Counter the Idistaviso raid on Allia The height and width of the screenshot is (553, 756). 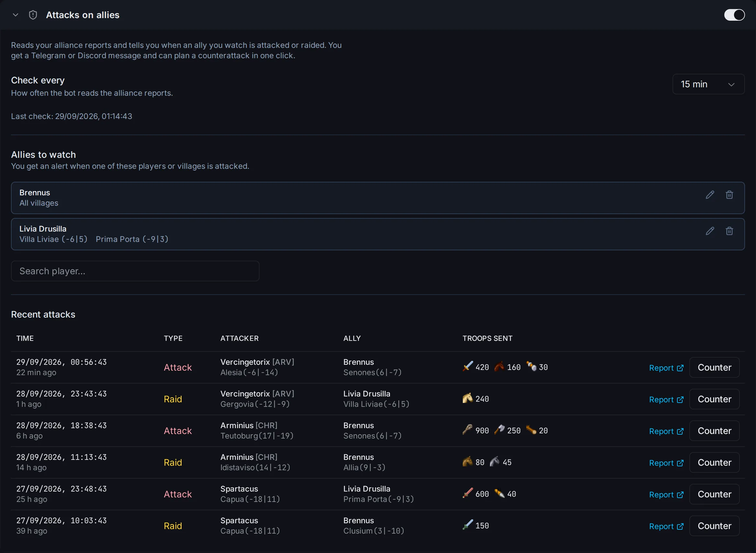[714, 463]
